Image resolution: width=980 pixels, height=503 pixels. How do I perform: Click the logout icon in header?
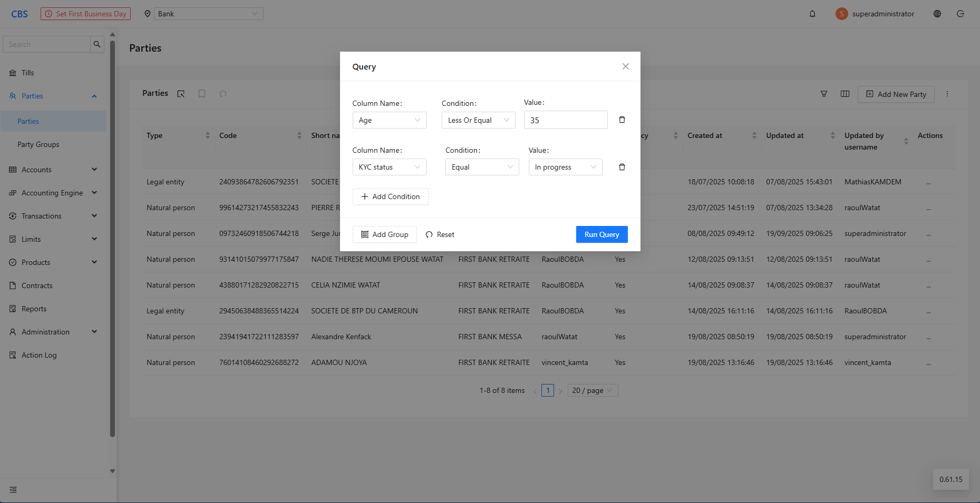960,14
